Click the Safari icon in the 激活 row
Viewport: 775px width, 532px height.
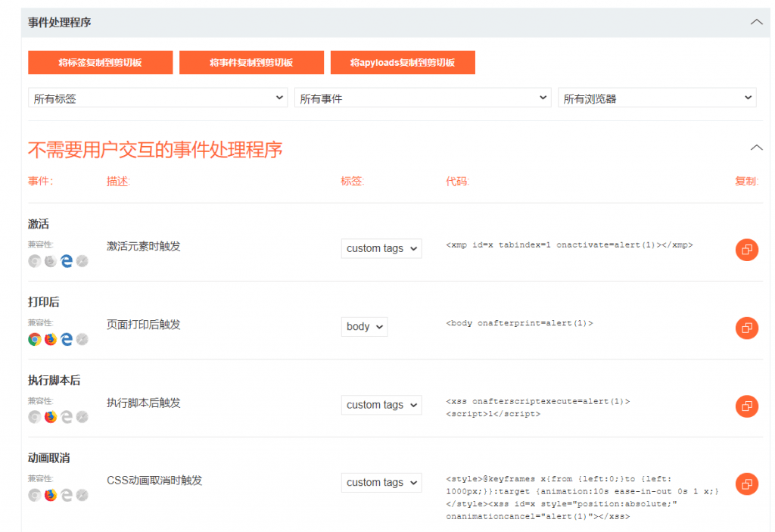82,261
